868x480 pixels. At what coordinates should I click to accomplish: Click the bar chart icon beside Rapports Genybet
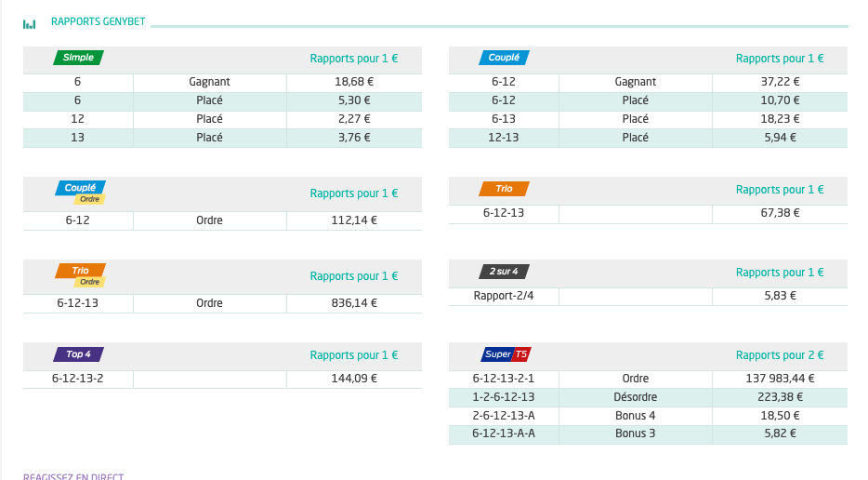tap(30, 24)
